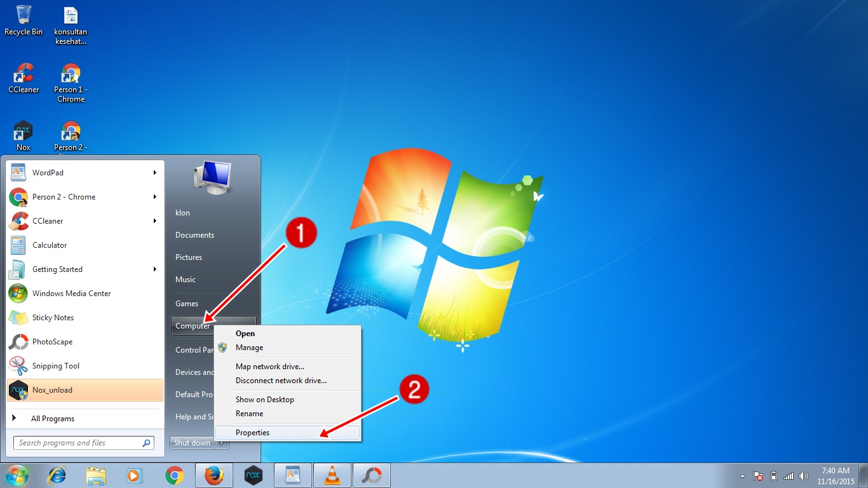Open the network signal tray icon

789,476
